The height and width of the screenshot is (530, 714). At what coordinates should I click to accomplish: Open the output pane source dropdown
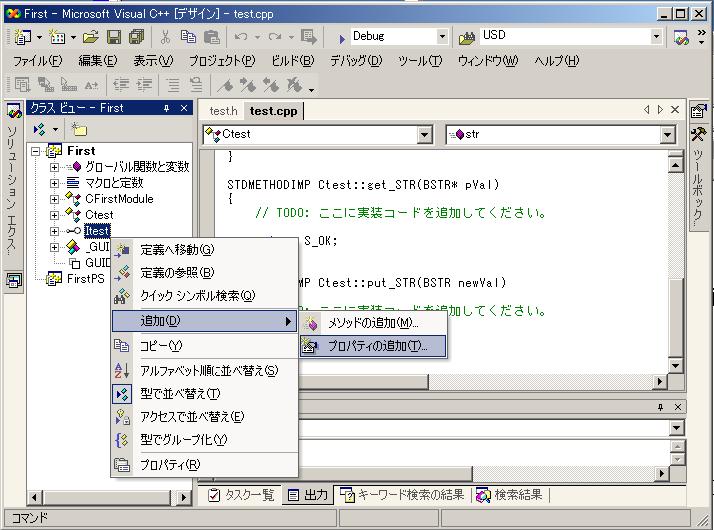pos(677,428)
